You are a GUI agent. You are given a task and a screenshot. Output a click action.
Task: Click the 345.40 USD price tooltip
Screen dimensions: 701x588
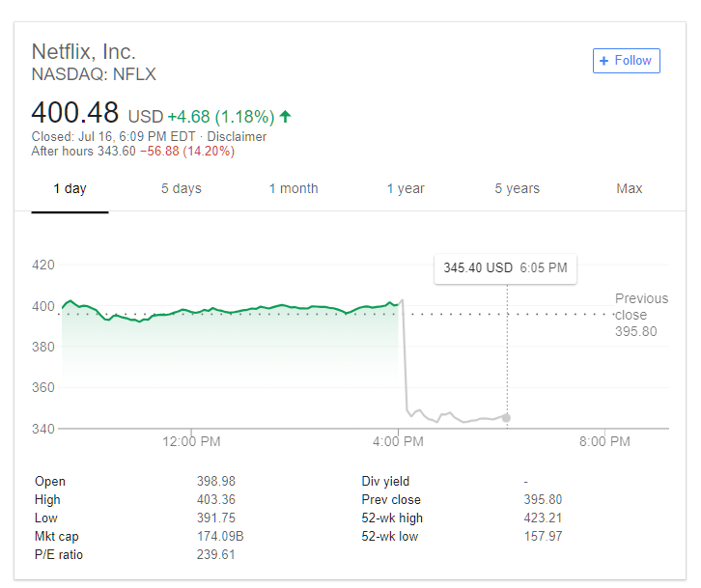click(x=505, y=268)
